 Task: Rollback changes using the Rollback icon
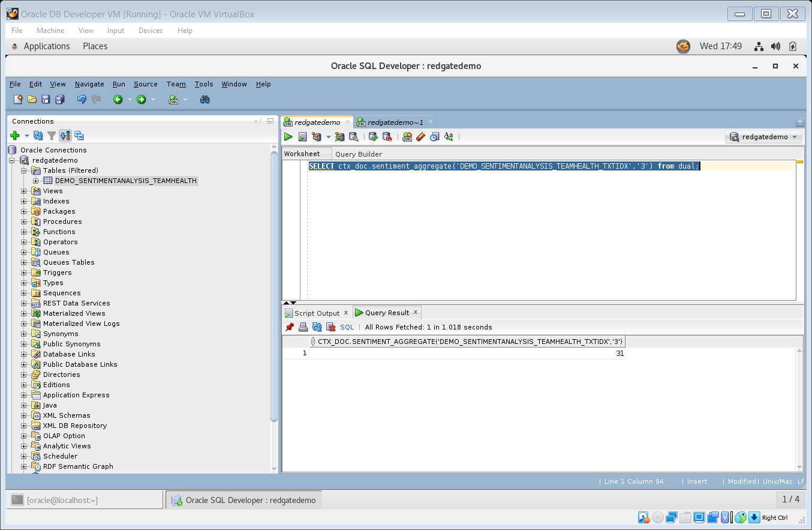pos(387,137)
